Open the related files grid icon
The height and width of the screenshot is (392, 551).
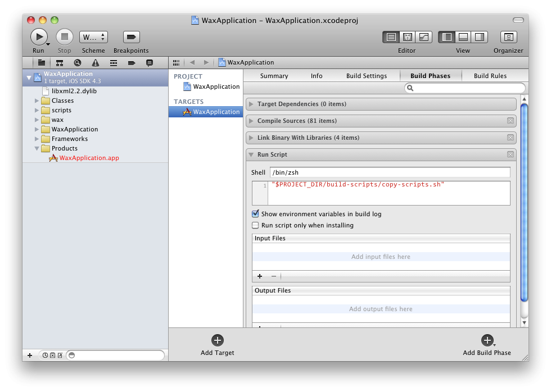tap(176, 62)
